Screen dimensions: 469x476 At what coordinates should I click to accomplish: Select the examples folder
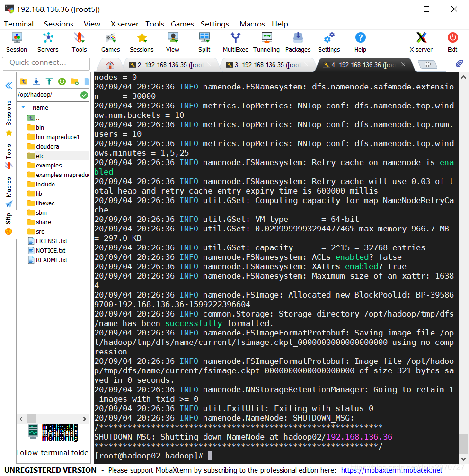(x=44, y=165)
